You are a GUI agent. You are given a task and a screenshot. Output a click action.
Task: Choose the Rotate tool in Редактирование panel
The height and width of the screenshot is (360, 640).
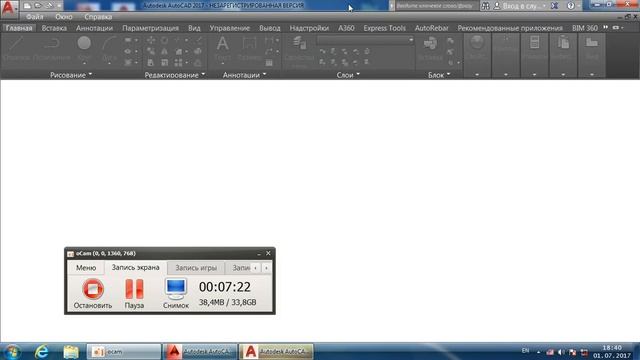click(164, 40)
